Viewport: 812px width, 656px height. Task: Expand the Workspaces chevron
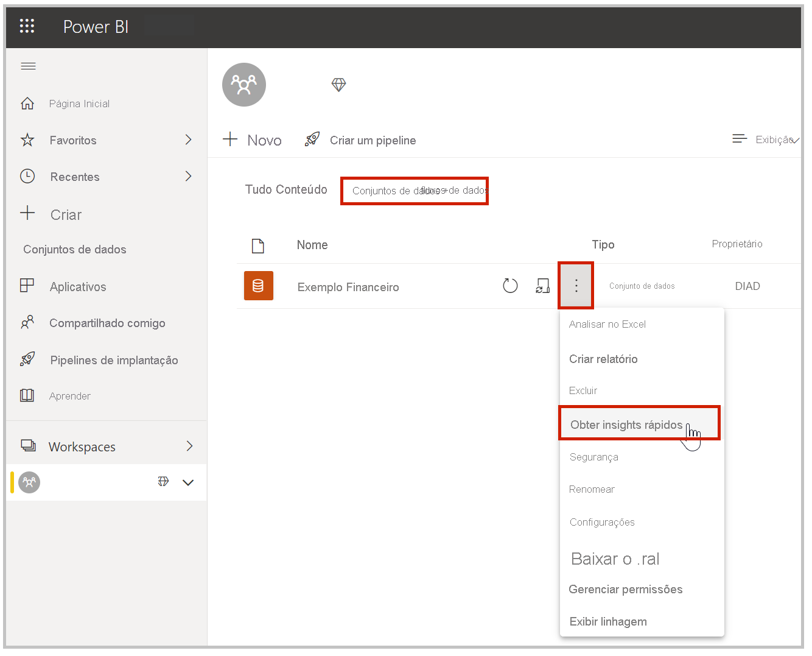point(189,446)
